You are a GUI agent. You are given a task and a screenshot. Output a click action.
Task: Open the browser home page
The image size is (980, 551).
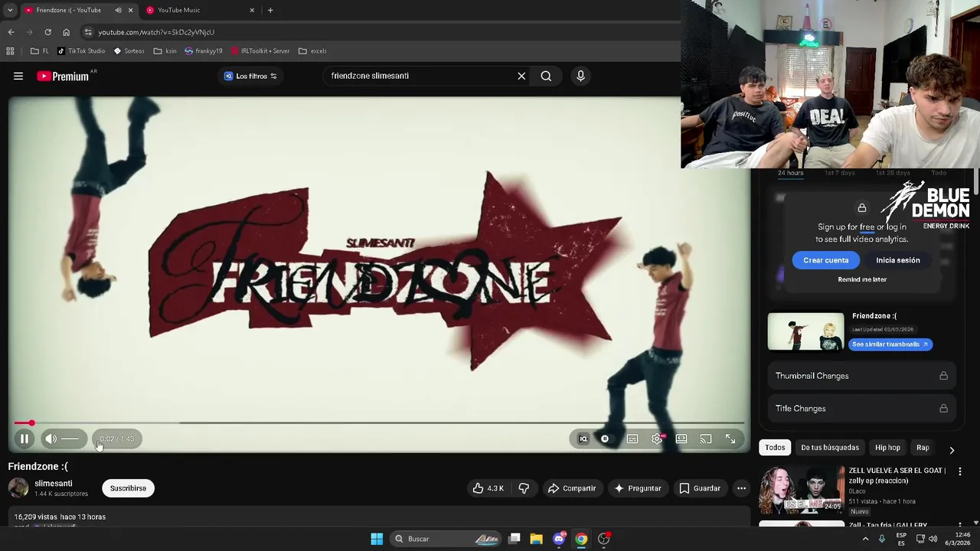[x=66, y=32]
